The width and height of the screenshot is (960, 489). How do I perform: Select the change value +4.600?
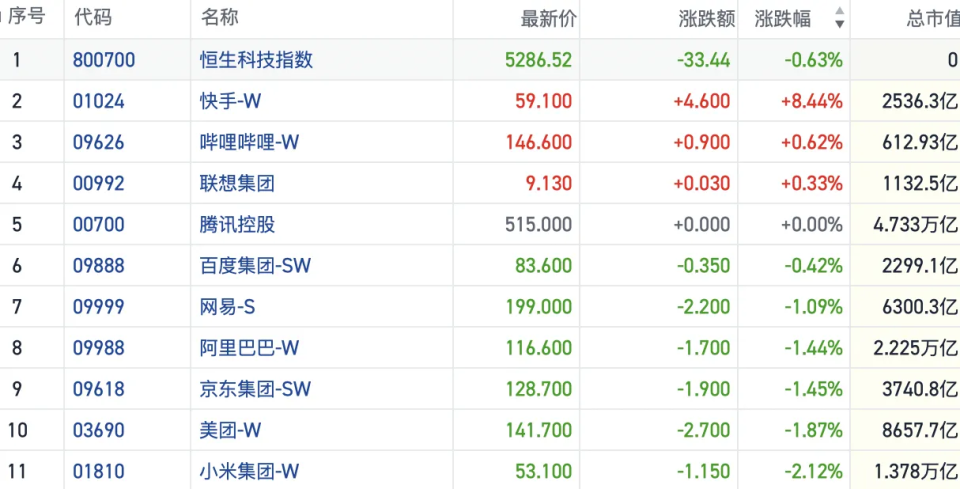(702, 101)
